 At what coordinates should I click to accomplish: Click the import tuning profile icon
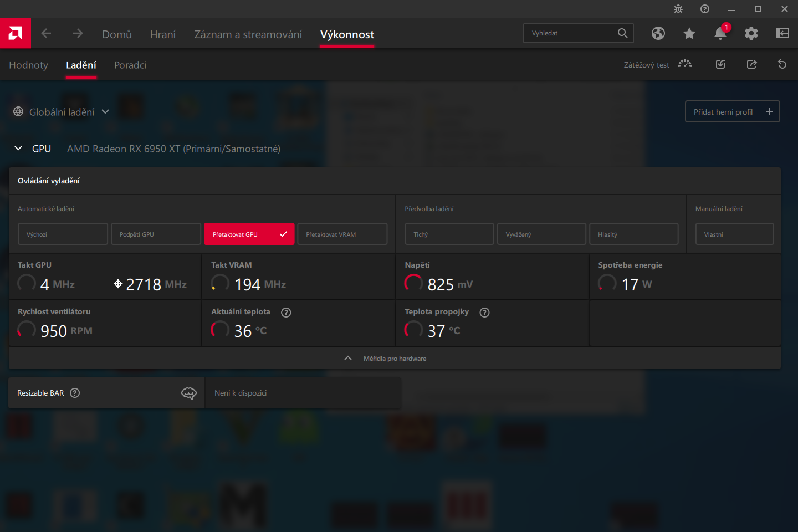(720, 64)
